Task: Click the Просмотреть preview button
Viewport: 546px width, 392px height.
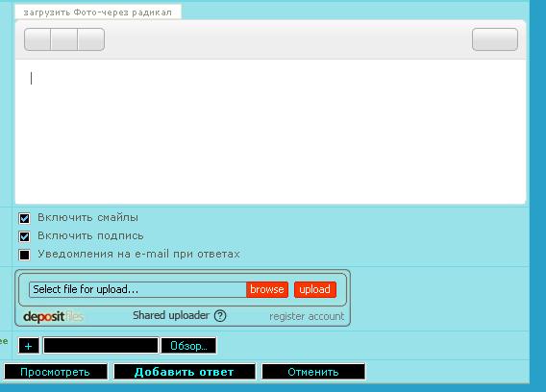Action: 56,372
